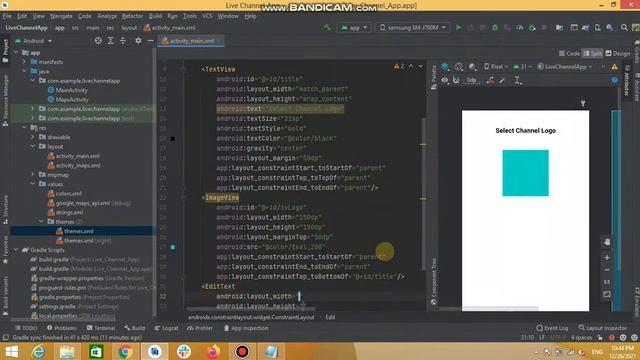Screen dimensions: 640x360
Task: Click the infer constraints wand icon
Action: pyautogui.click(x=502, y=80)
